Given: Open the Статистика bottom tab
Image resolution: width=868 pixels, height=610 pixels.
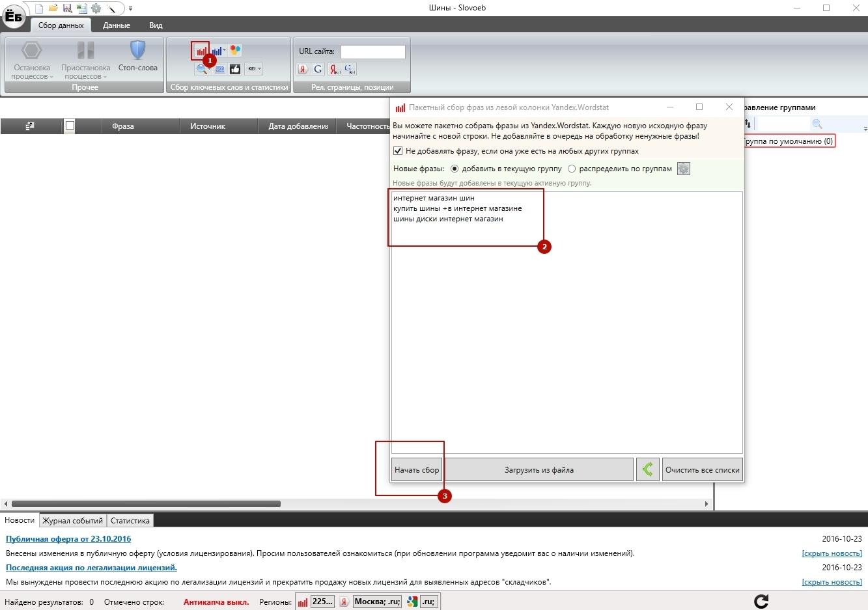Looking at the screenshot, I should [130, 521].
